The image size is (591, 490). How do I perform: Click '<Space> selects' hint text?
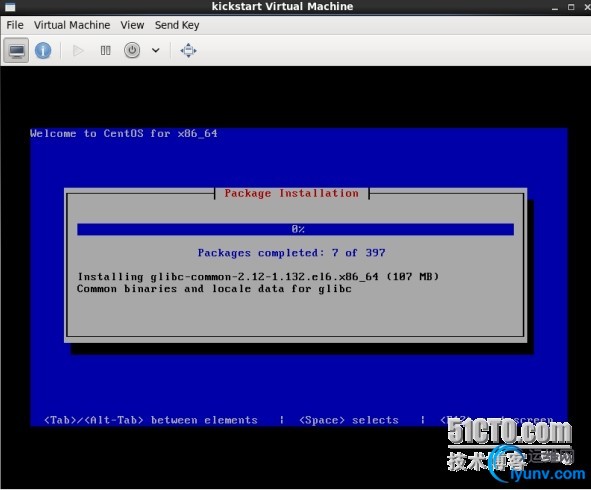(x=349, y=420)
